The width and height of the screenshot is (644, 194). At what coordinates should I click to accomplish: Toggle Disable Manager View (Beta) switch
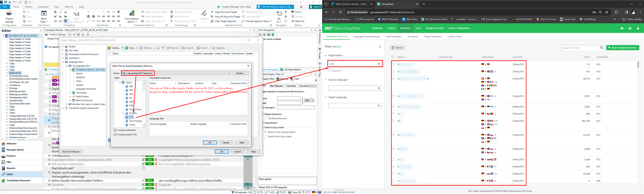(x=218, y=7)
